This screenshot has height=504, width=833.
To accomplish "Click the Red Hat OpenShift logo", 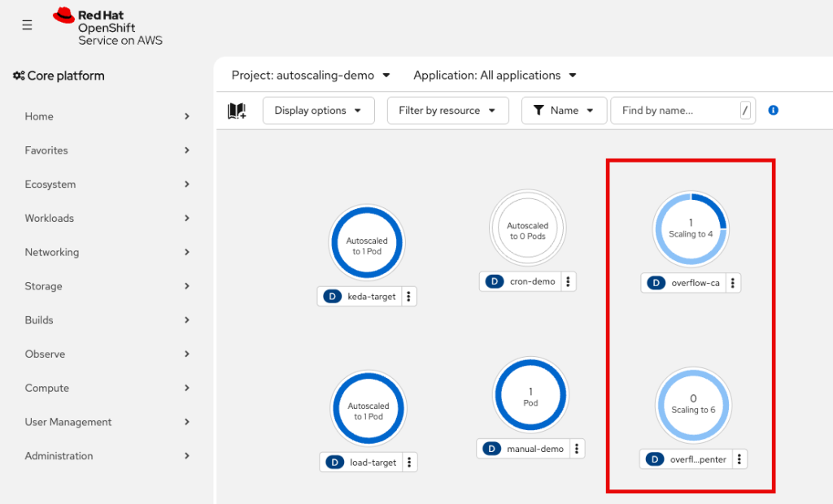I will pyautogui.click(x=108, y=27).
